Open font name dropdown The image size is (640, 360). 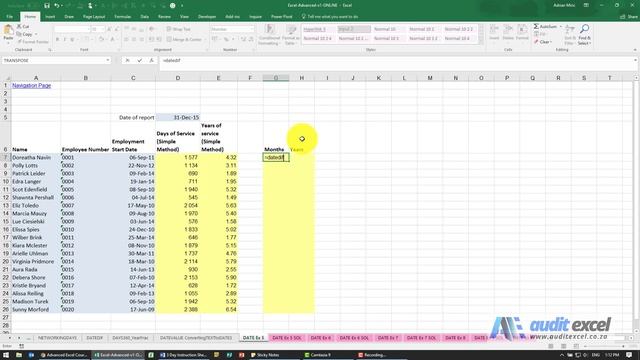click(x=88, y=29)
